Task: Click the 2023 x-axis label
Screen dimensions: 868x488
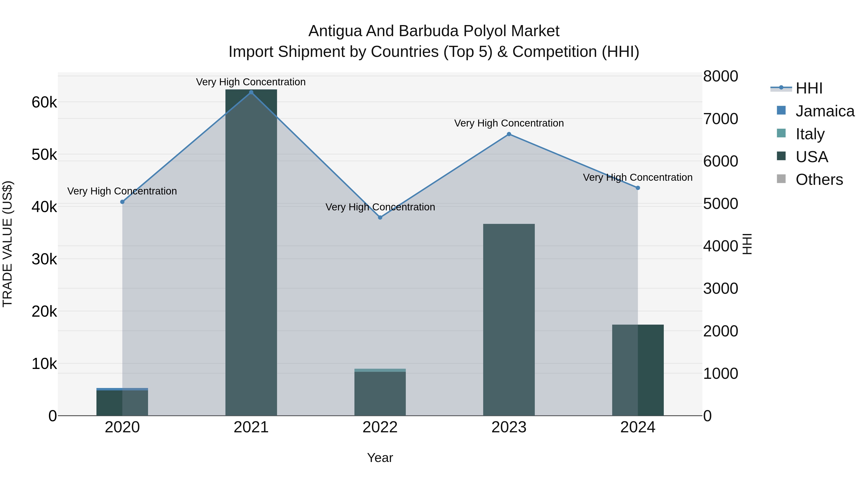Action: click(x=509, y=427)
